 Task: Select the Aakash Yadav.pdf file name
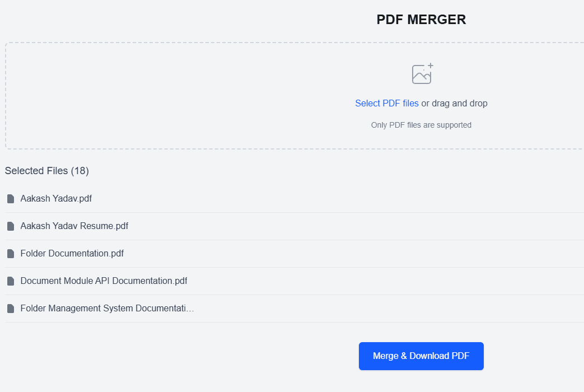click(x=56, y=198)
